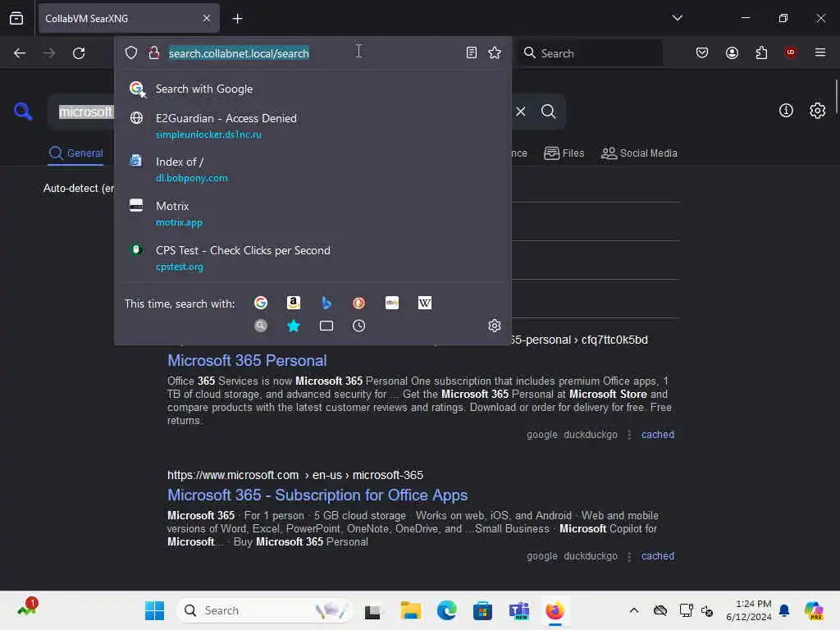This screenshot has width=840, height=630.
Task: Open the Pocket save icon
Action: tap(702, 52)
